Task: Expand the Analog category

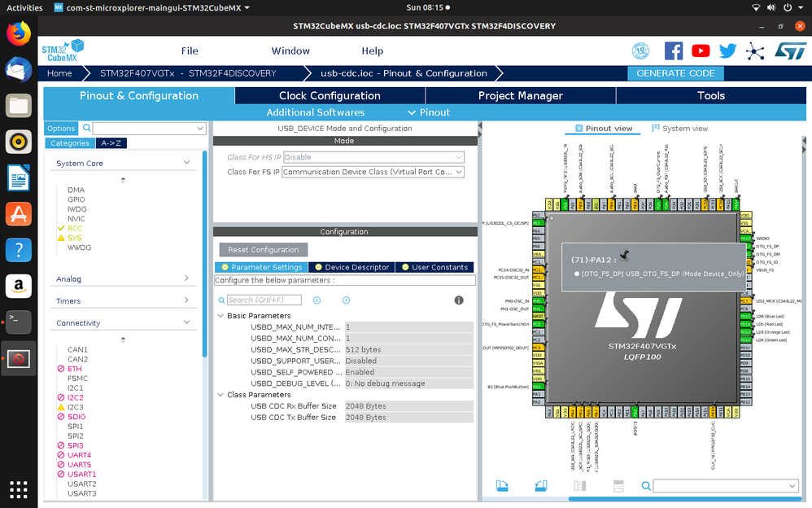Action: pyautogui.click(x=186, y=278)
